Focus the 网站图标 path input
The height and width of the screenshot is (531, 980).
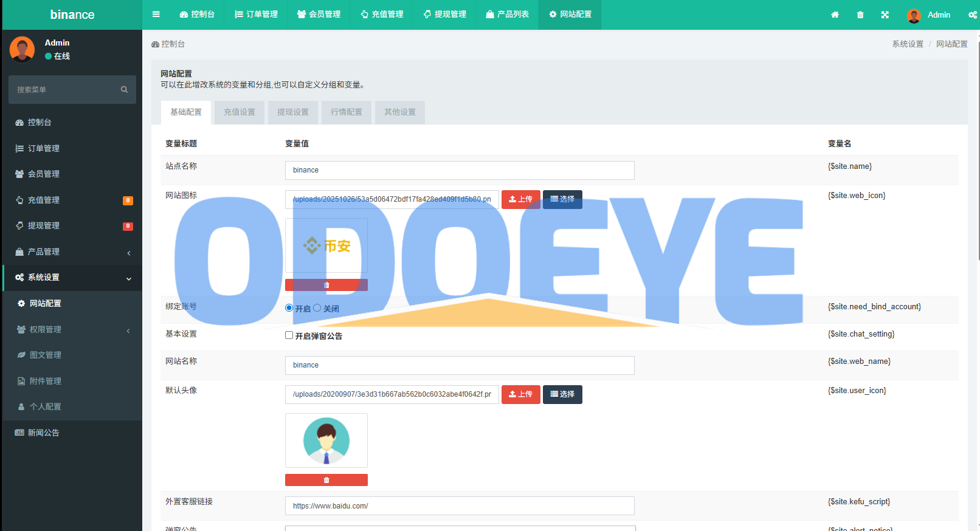[x=392, y=199]
